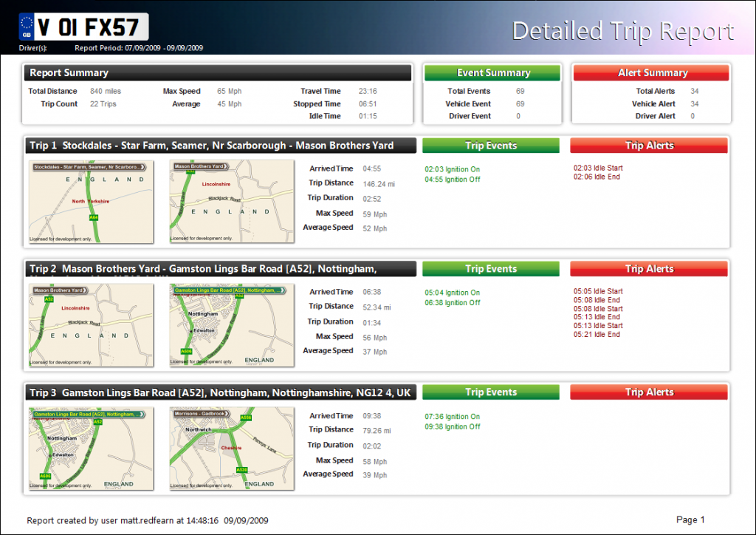The height and width of the screenshot is (535, 756).
Task: Click the V01 FX57 number plate
Action: click(83, 27)
